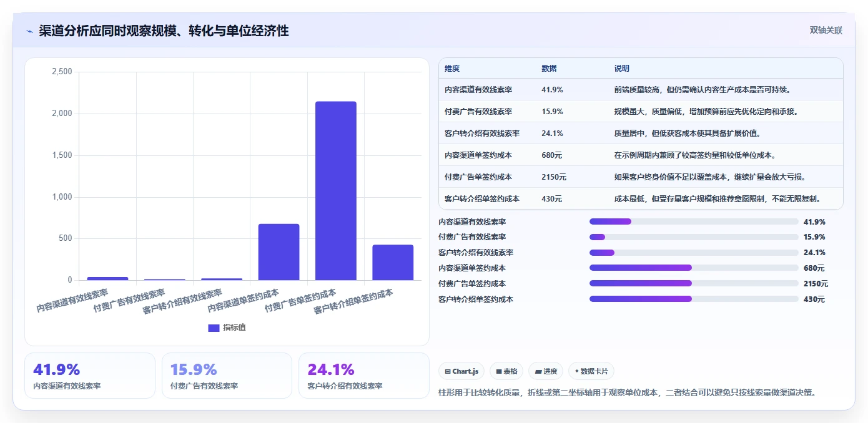Image resolution: width=868 pixels, height=423 pixels.
Task: Click the 680元 progress bar for 内容渠道单签约成本
Action: pyautogui.click(x=694, y=268)
